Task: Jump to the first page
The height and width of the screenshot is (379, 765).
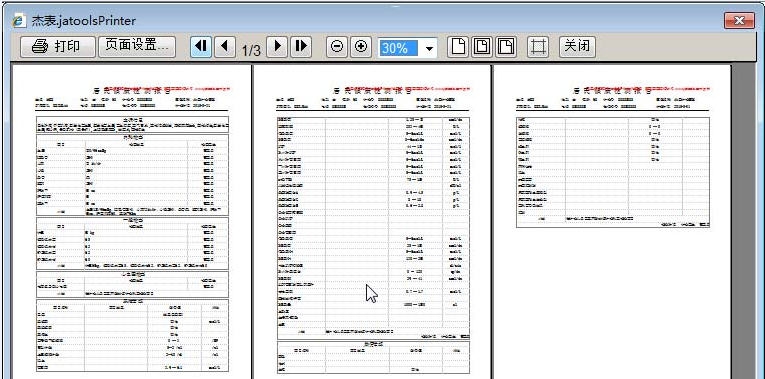Action: [x=201, y=47]
